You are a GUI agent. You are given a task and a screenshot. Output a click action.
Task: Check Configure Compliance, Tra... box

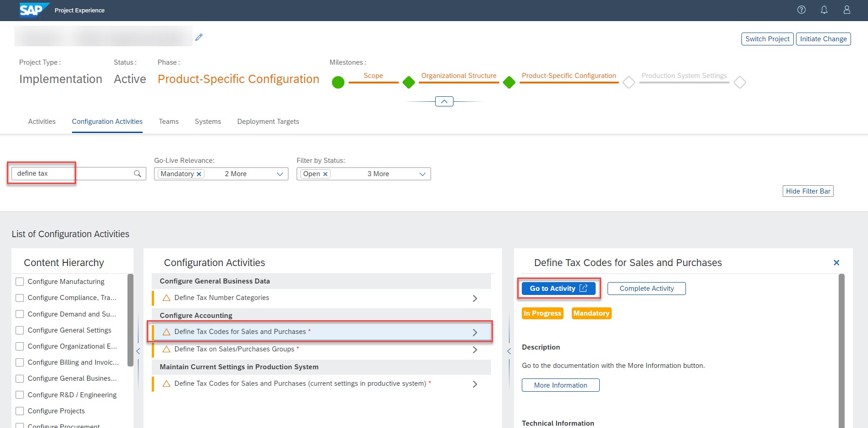pos(20,298)
